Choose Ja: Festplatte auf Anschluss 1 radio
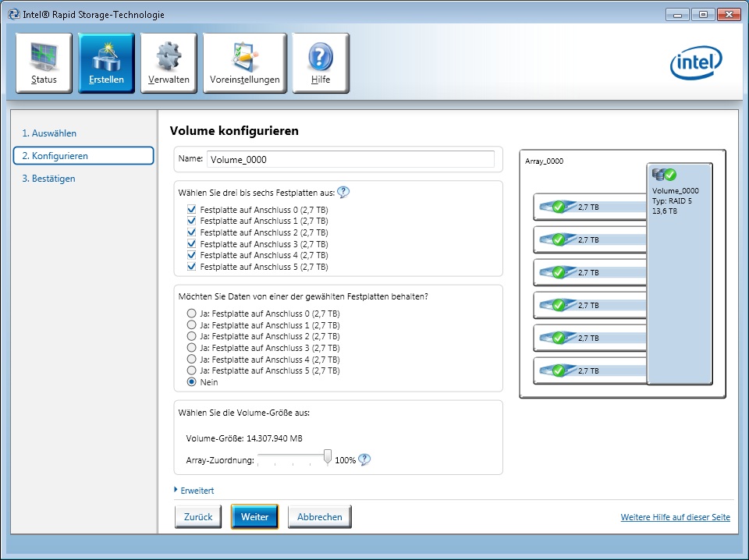This screenshot has height=560, width=749. click(x=192, y=325)
